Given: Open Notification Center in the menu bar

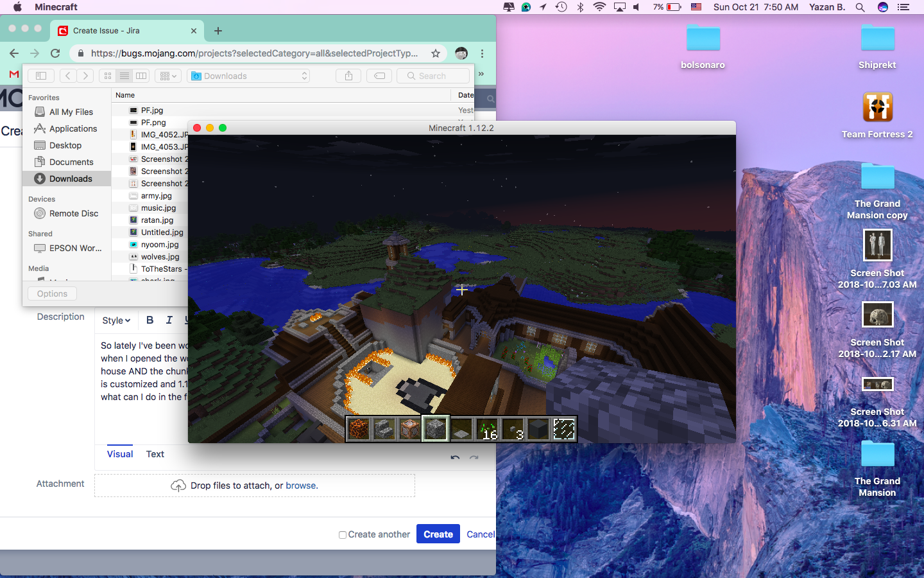Looking at the screenshot, I should (x=903, y=7).
